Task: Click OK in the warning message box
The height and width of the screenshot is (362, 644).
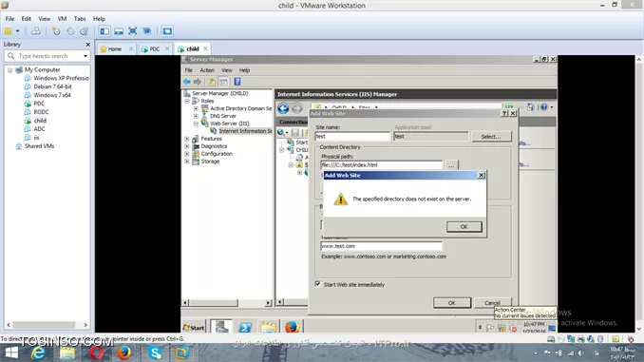Action: click(464, 227)
